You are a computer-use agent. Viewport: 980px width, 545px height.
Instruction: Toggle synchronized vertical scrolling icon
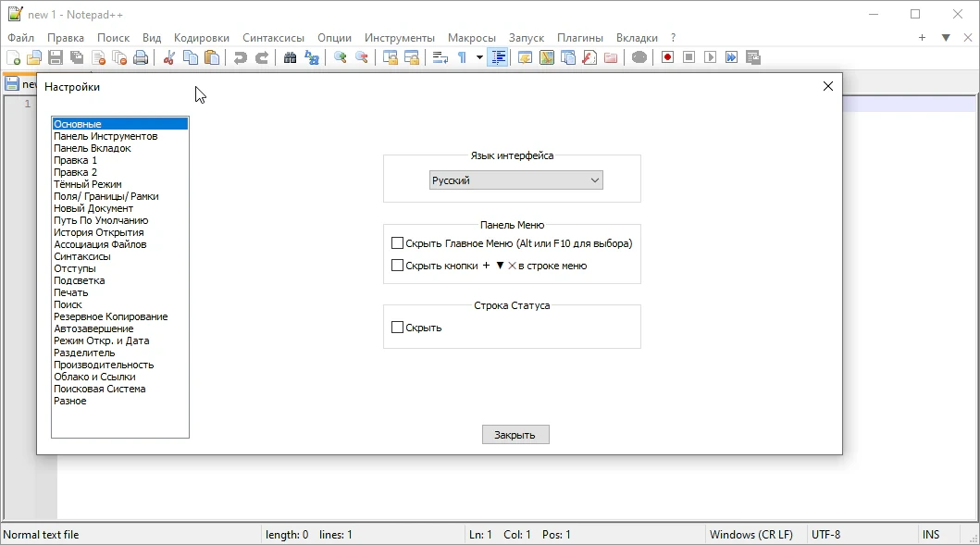[390, 57]
